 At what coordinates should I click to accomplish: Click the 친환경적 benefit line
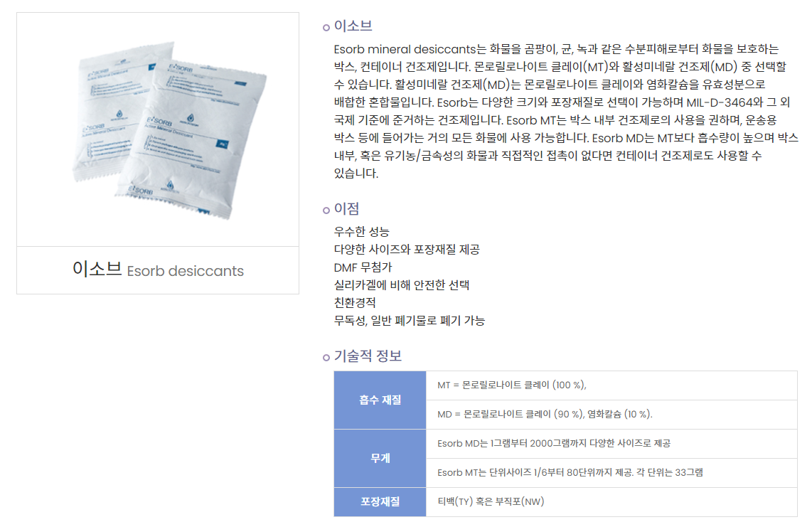coord(355,303)
